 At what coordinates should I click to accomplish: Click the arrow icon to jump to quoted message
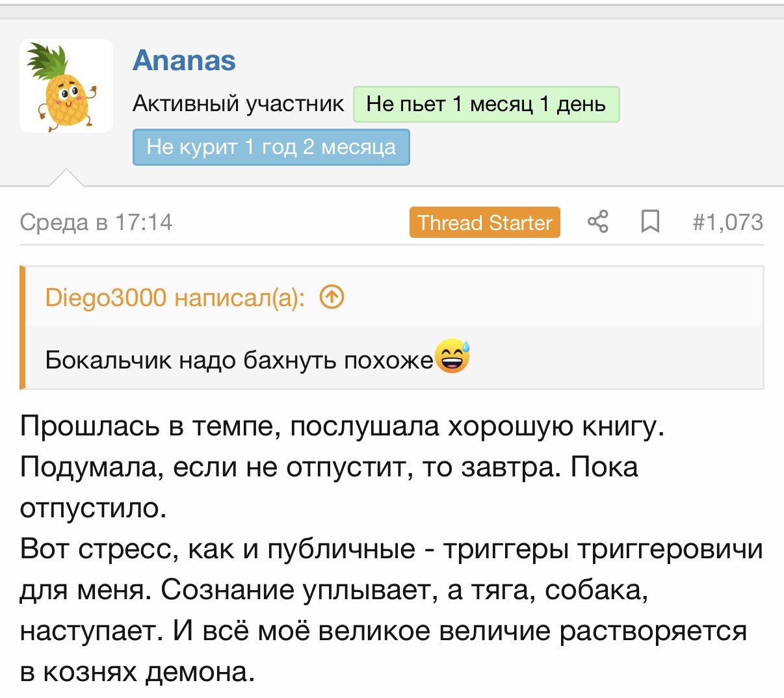click(331, 297)
